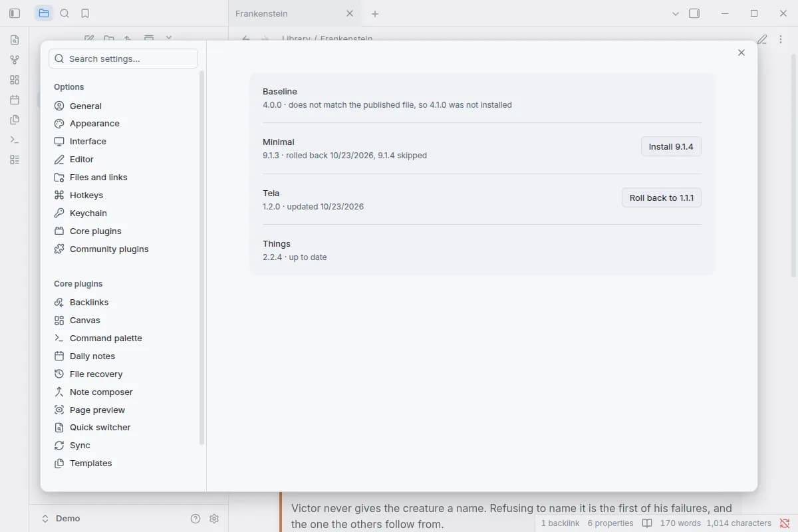Viewport: 798px width, 532px height.
Task: Collapse the left sidebar toggle icon
Action: tap(15, 13)
